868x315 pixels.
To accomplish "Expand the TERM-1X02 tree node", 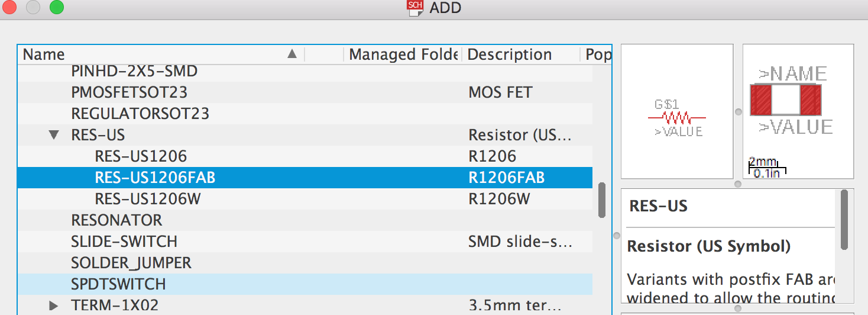I will point(54,306).
